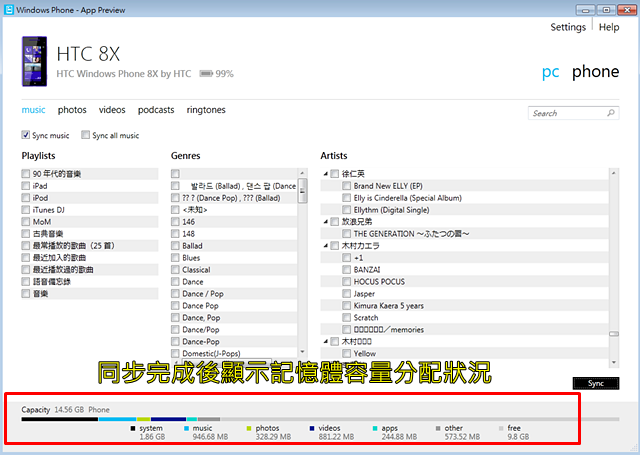Select the 146 genre row

click(x=234, y=222)
